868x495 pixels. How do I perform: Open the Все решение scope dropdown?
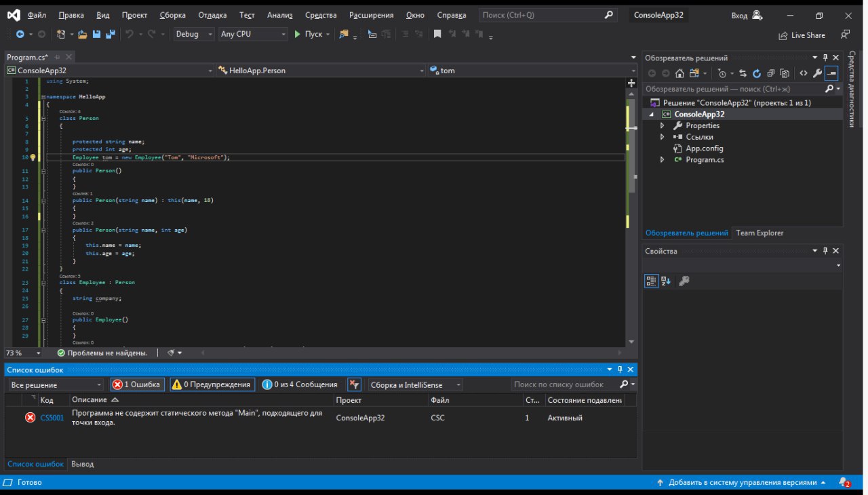(x=56, y=384)
